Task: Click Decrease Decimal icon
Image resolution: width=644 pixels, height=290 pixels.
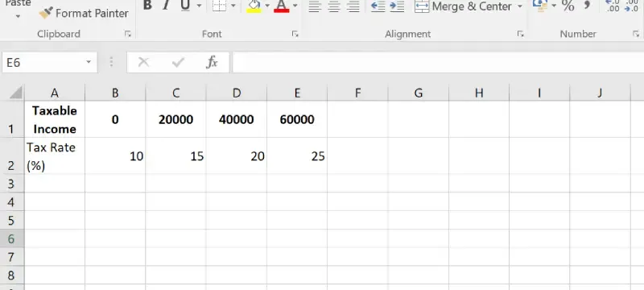Action: (x=631, y=6)
